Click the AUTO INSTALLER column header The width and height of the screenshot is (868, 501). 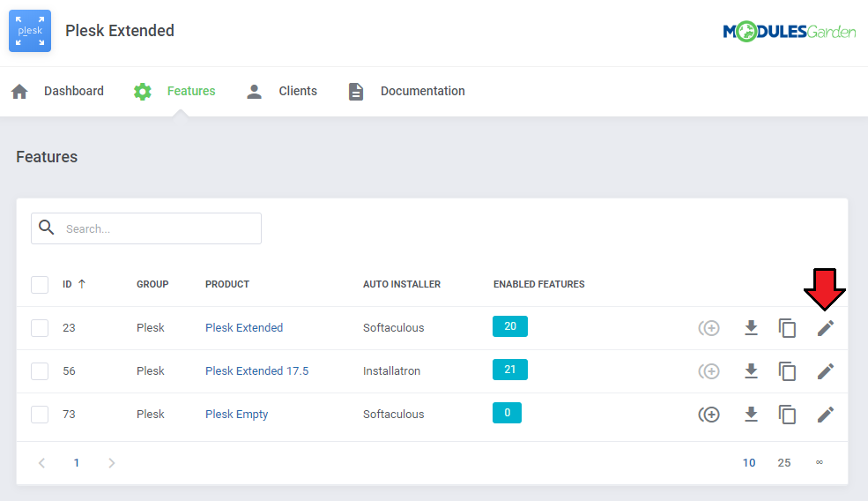(402, 284)
